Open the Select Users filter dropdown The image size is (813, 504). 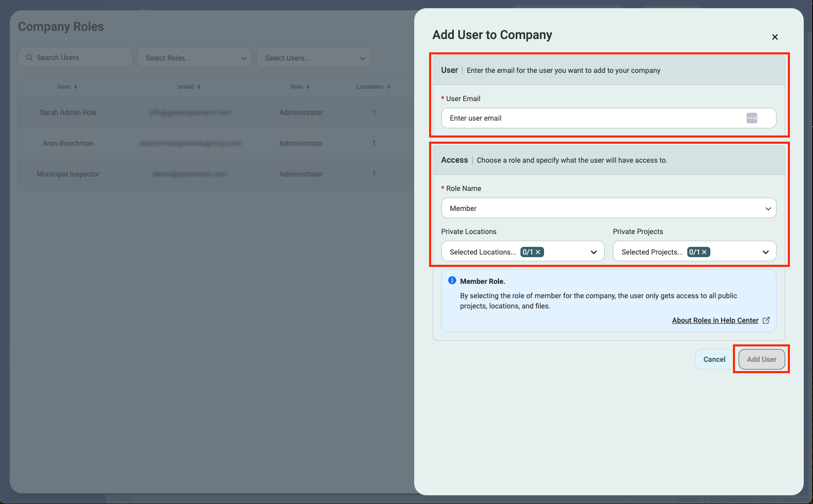pos(314,58)
